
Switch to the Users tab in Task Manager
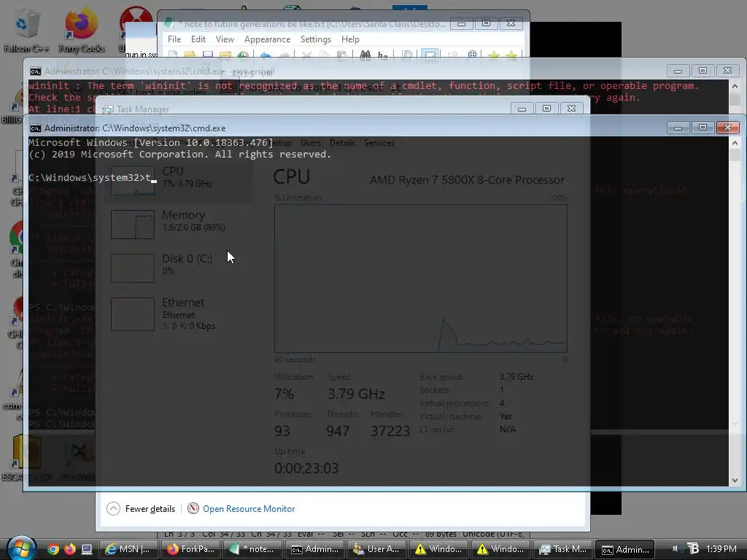tap(311, 143)
